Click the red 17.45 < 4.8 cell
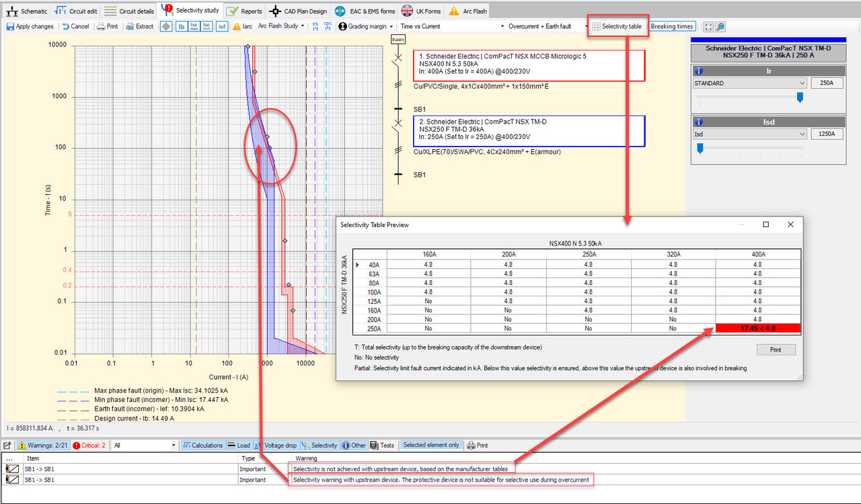This screenshot has width=861, height=504. [x=757, y=329]
